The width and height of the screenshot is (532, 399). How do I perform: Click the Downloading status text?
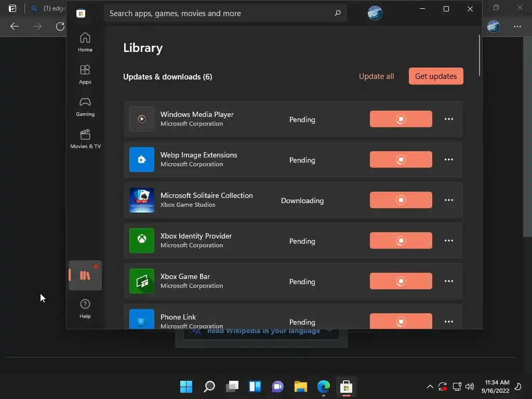pos(302,201)
